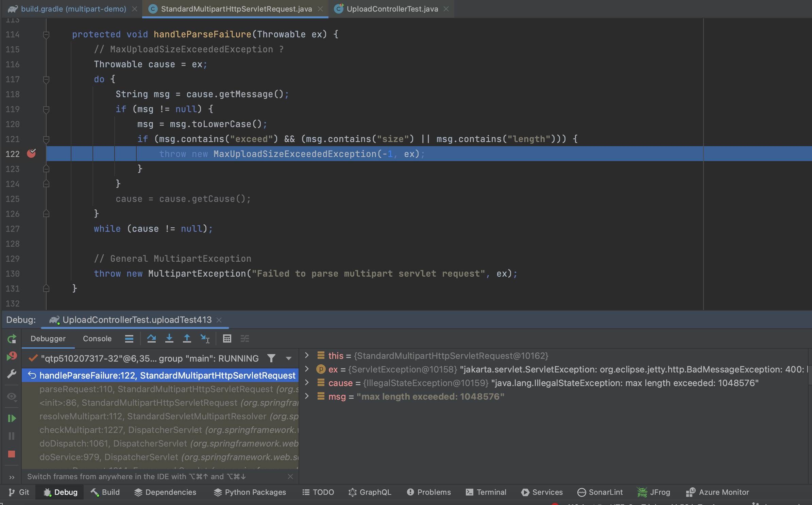
Task: Open the Services tool window
Action: [542, 492]
